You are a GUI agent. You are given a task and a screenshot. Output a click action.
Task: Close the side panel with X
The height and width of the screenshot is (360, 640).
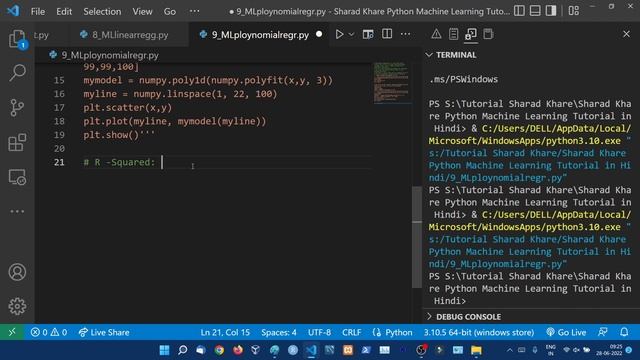click(626, 34)
